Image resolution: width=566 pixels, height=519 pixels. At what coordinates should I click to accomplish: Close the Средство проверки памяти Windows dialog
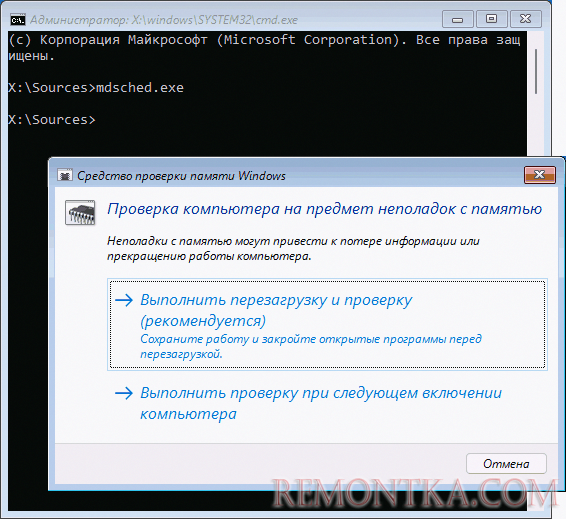click(540, 175)
